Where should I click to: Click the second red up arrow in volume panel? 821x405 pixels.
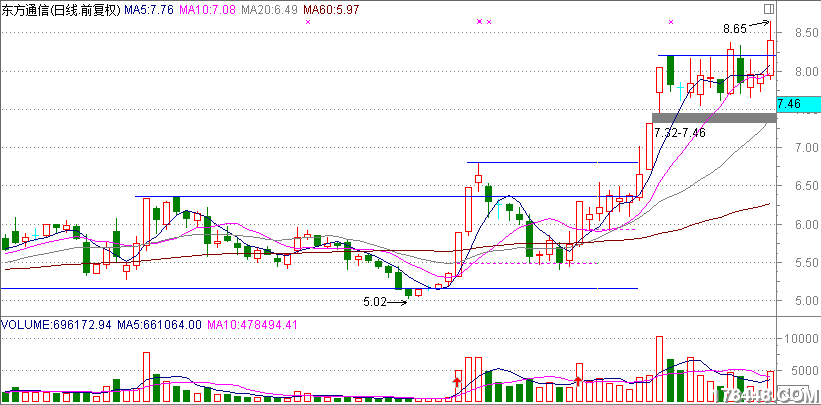[x=578, y=380]
